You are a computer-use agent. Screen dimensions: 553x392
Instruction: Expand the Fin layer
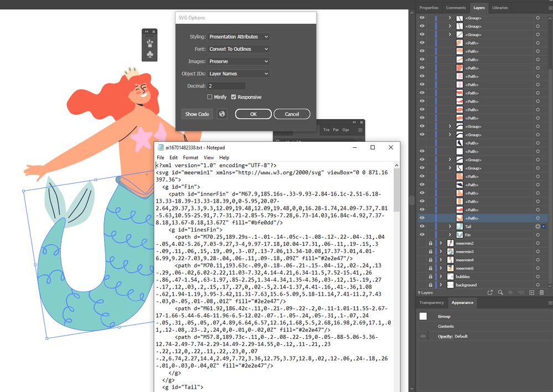click(449, 235)
